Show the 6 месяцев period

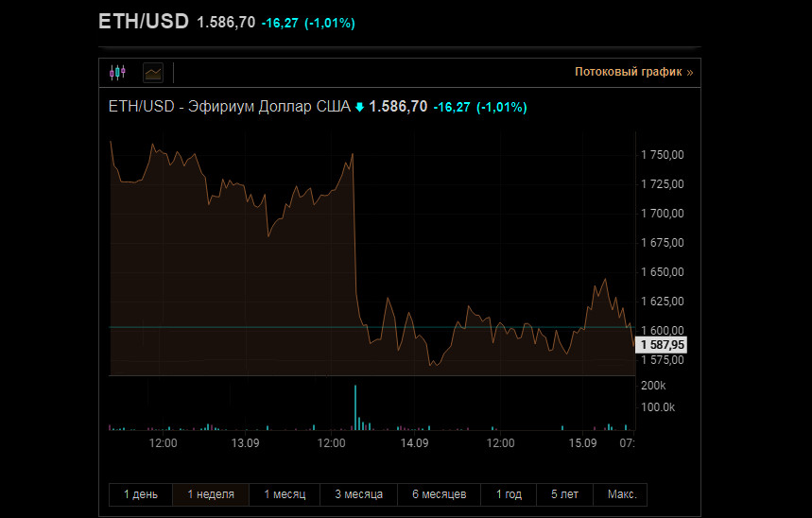(x=440, y=494)
